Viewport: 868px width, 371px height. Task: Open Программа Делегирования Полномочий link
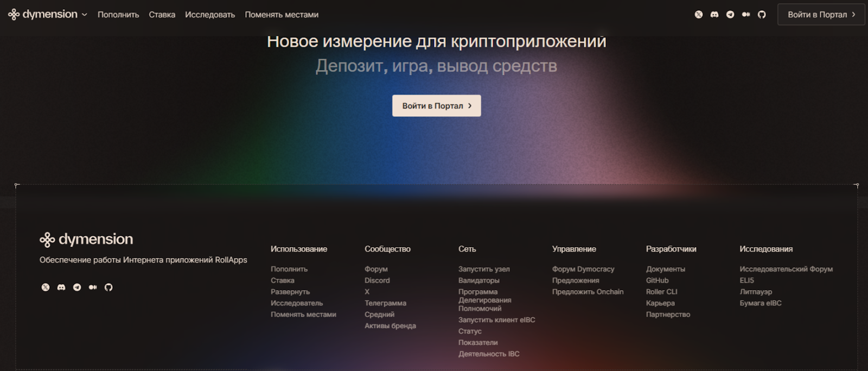coord(485,300)
